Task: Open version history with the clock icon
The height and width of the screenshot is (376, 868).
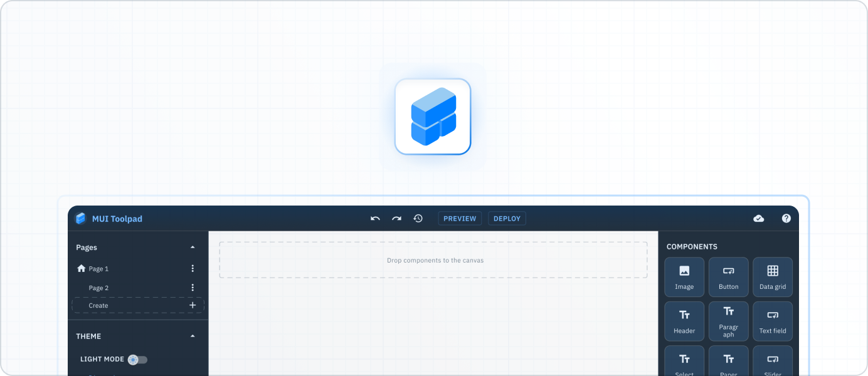Action: coord(418,218)
